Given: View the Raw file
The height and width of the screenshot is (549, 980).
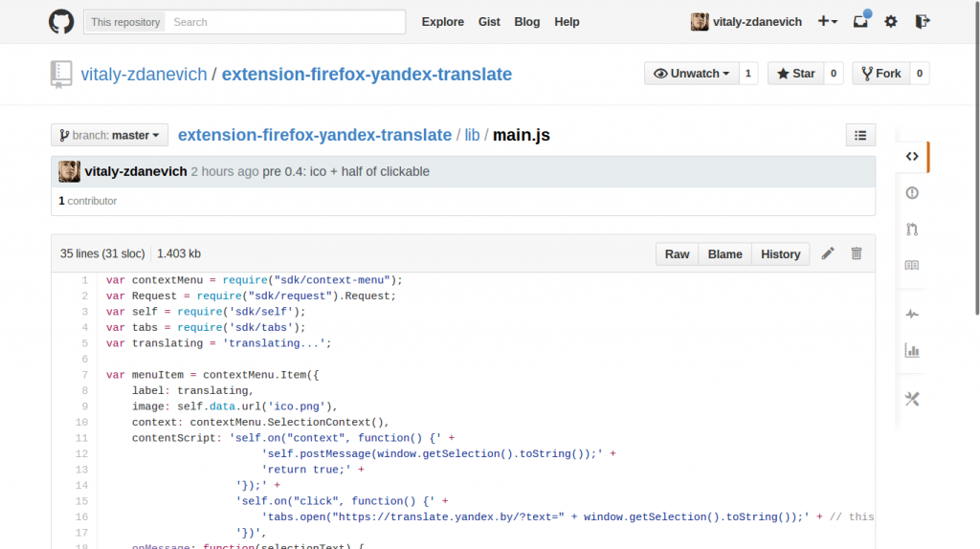Looking at the screenshot, I should point(677,254).
